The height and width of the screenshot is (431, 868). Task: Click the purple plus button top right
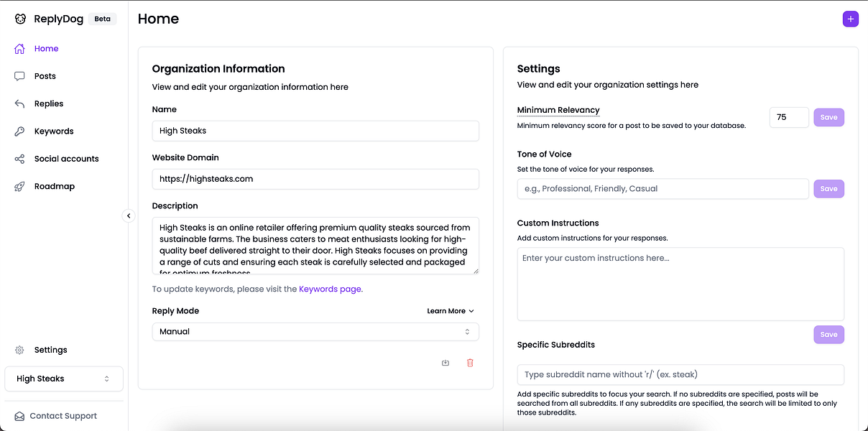point(850,19)
